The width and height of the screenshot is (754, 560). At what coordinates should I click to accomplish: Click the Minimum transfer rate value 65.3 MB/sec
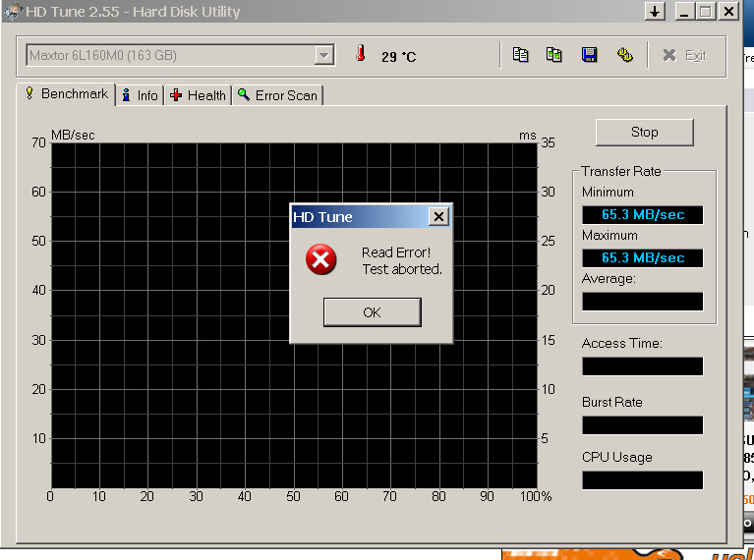(643, 215)
